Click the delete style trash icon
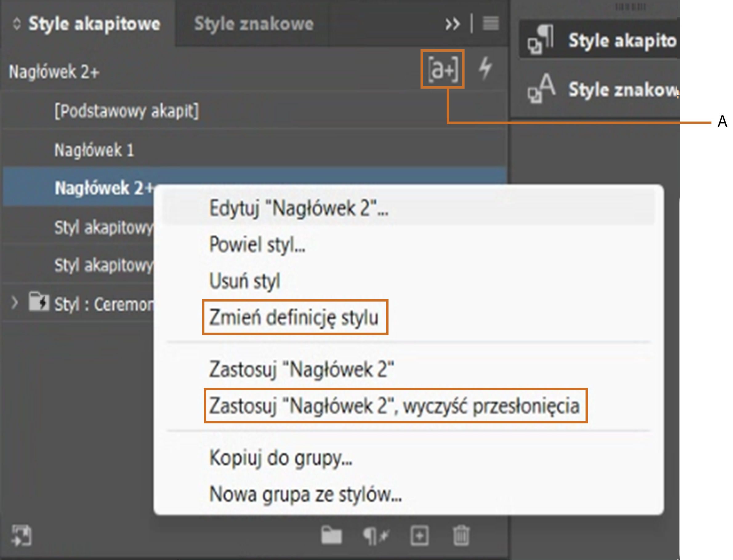733x560 pixels. [x=461, y=535]
